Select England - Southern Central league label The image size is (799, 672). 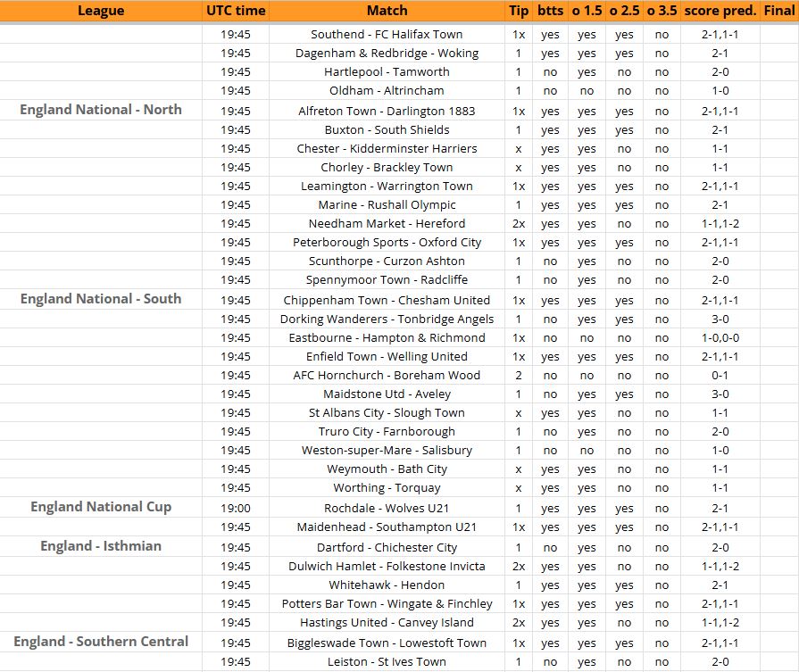101,642
